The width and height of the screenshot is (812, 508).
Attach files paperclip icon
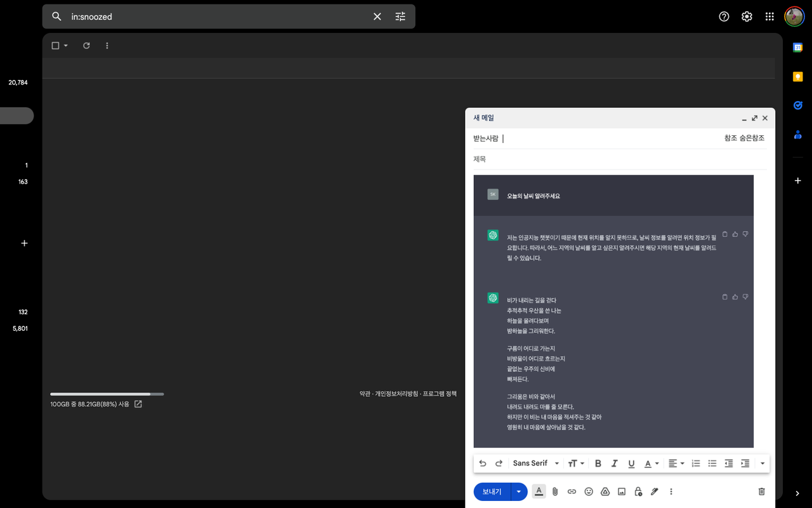coord(555,491)
